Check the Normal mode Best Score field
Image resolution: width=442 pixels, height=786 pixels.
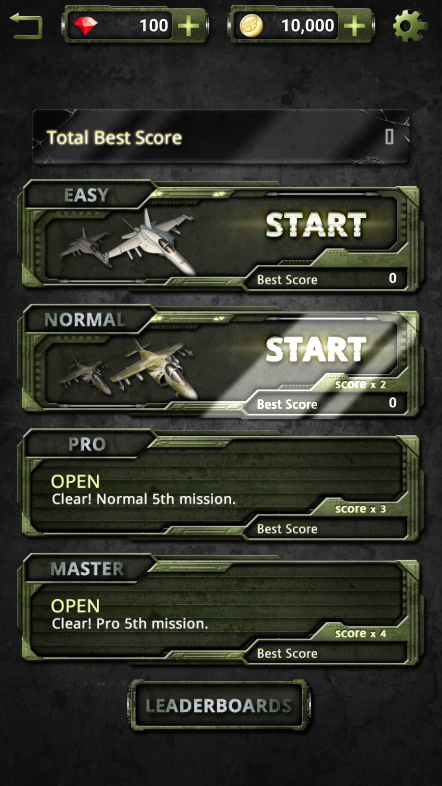pyautogui.click(x=326, y=404)
